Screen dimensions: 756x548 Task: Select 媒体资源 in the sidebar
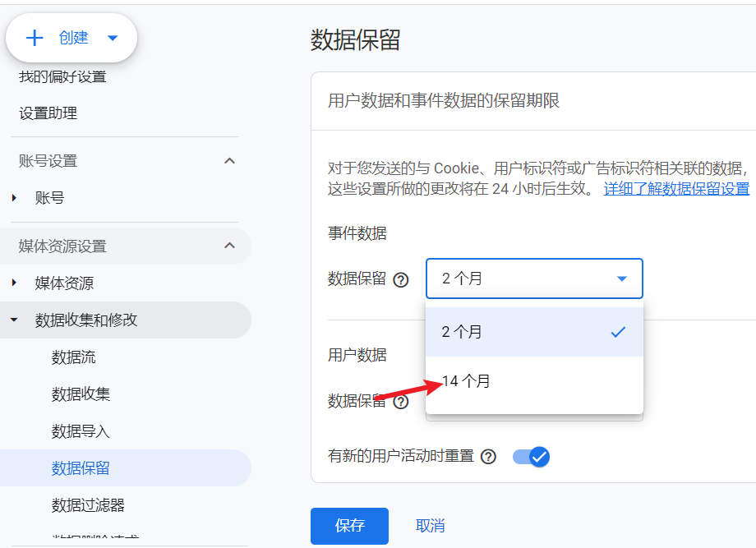[x=64, y=283]
